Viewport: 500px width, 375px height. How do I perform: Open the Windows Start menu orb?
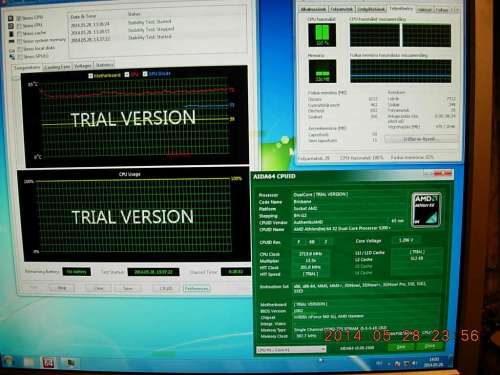coord(9,362)
